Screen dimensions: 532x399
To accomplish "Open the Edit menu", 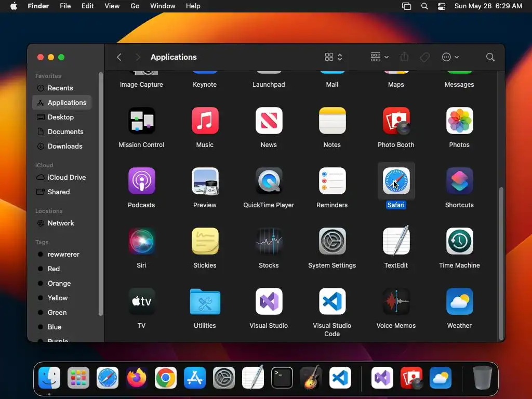I will click(87, 6).
